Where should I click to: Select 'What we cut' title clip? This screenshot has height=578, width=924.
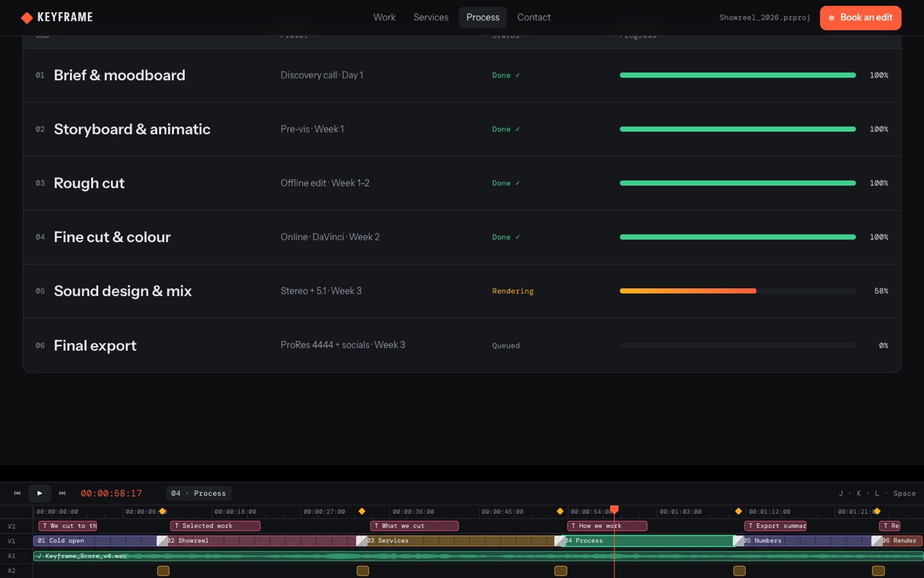click(x=414, y=526)
